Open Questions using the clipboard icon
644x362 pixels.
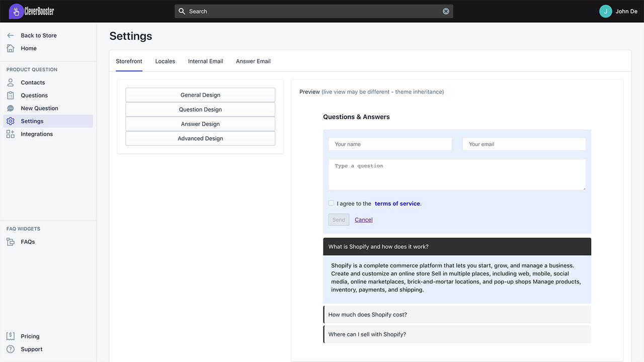[x=10, y=95]
